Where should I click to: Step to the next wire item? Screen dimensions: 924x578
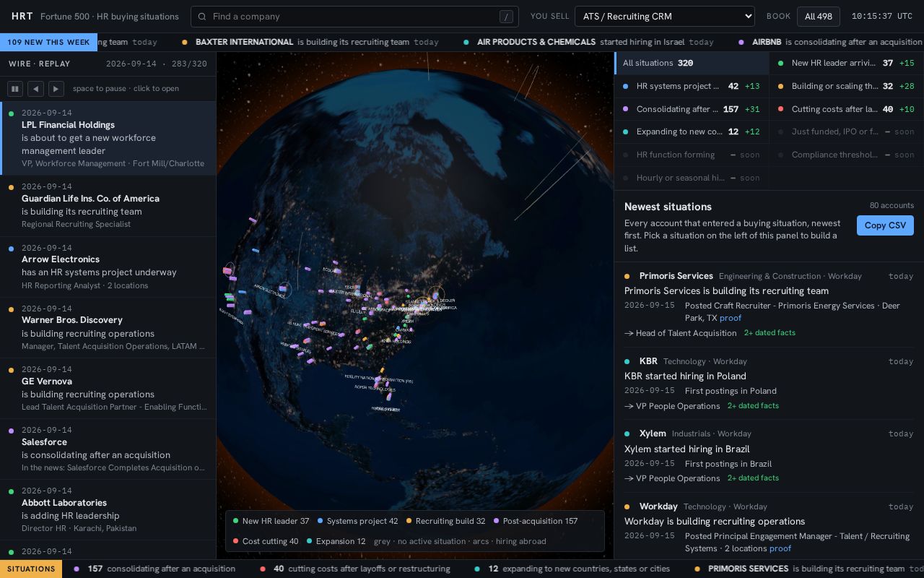click(56, 89)
